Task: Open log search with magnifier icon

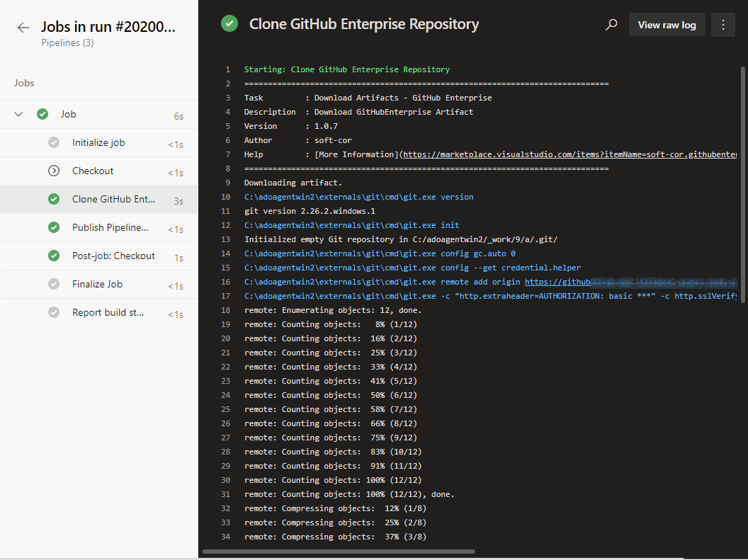Action: pyautogui.click(x=611, y=25)
